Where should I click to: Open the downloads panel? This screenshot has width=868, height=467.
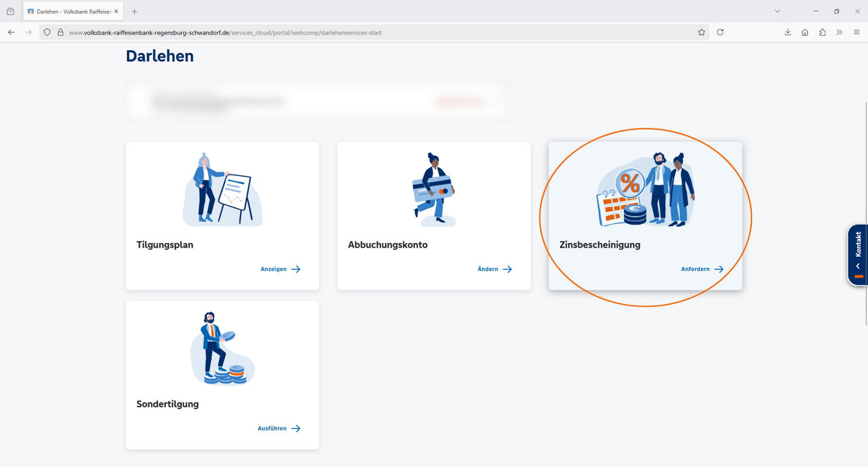(x=787, y=32)
